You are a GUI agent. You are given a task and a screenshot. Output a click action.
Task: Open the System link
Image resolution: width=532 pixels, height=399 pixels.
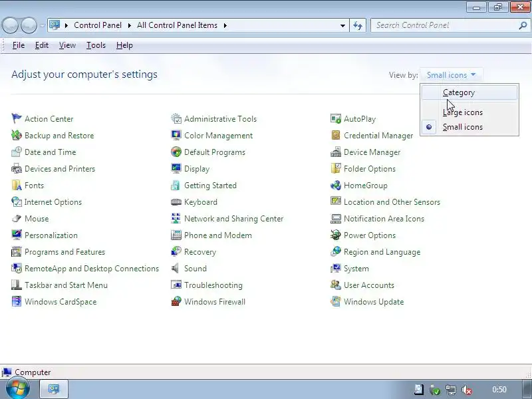[x=356, y=269]
